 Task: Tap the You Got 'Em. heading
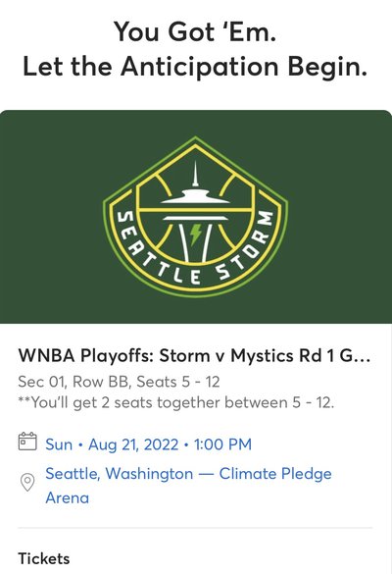click(x=195, y=31)
